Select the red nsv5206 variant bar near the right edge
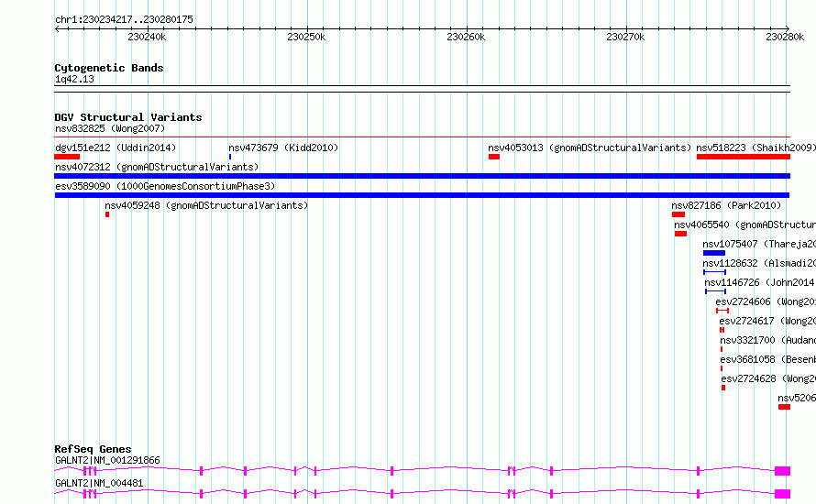Screen dimensions: 816x504 [x=784, y=407]
